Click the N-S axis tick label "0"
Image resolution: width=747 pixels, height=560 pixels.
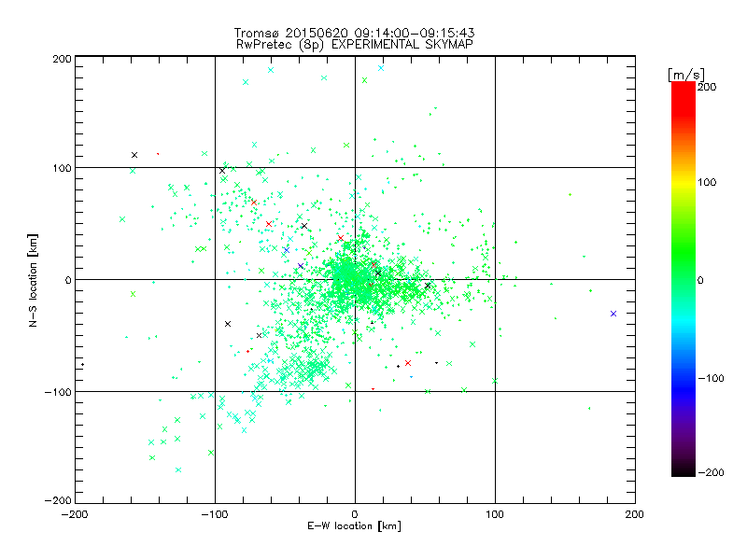point(67,280)
